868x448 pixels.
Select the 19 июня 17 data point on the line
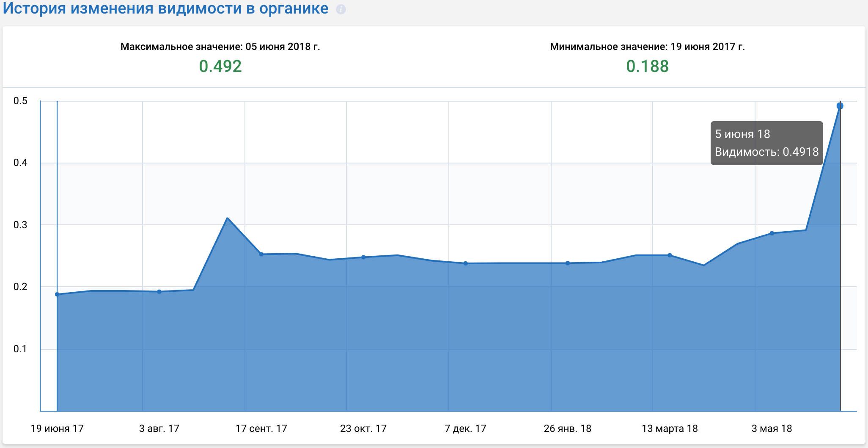coord(57,294)
